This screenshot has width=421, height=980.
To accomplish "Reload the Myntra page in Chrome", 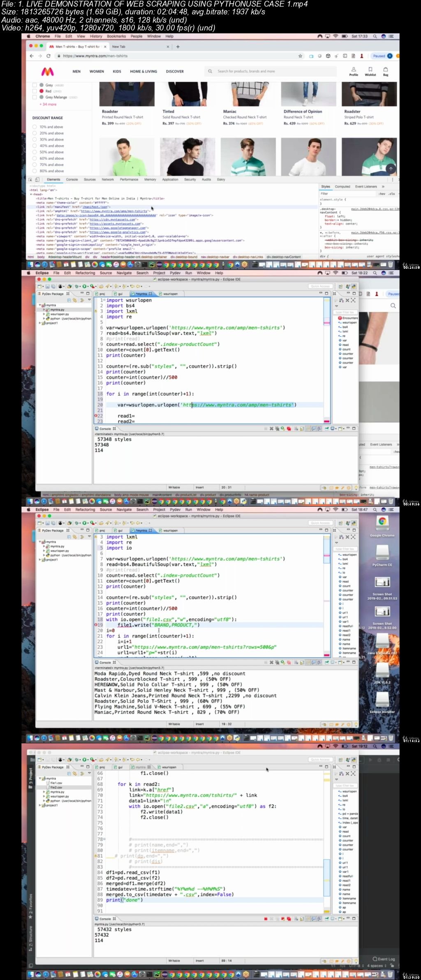I will tap(49, 56).
